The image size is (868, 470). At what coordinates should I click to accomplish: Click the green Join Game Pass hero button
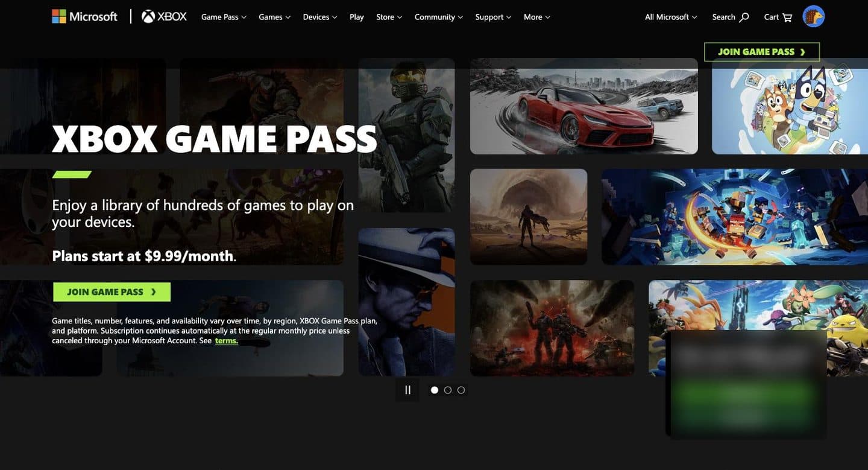(112, 292)
